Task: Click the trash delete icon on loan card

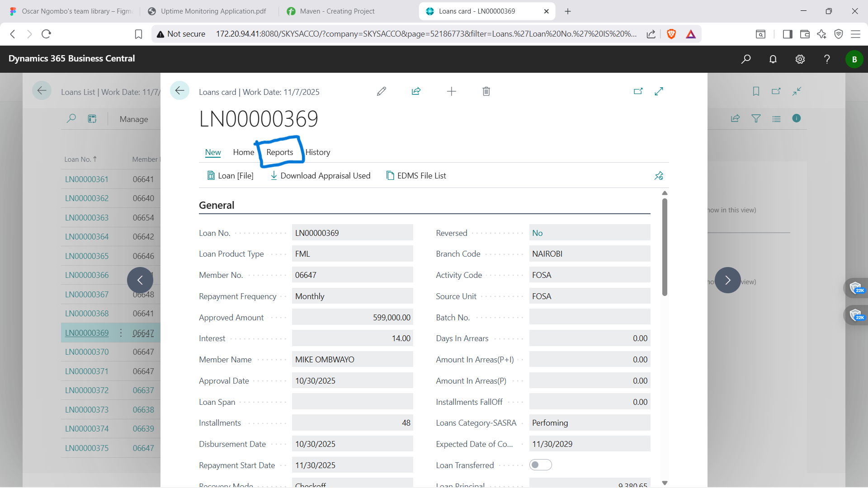Action: point(486,92)
